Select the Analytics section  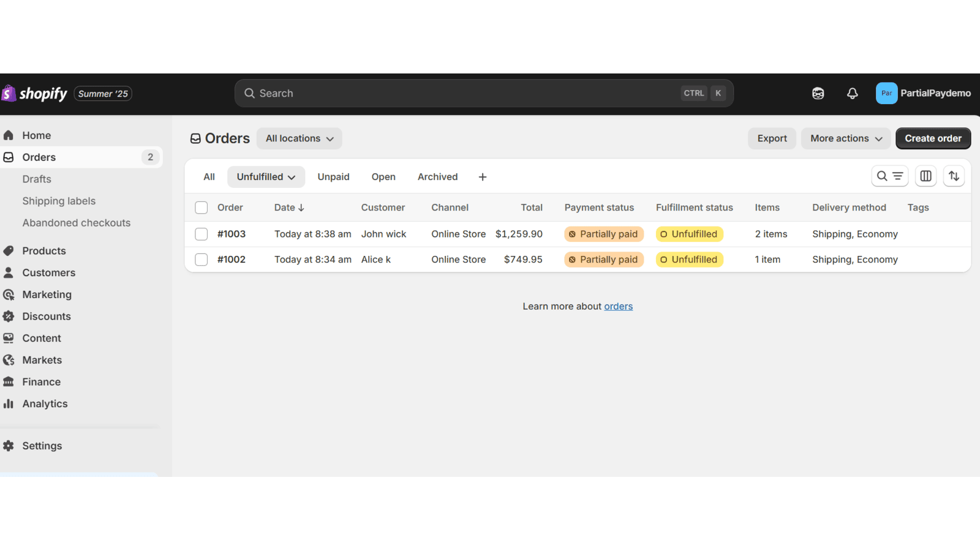[x=44, y=403]
